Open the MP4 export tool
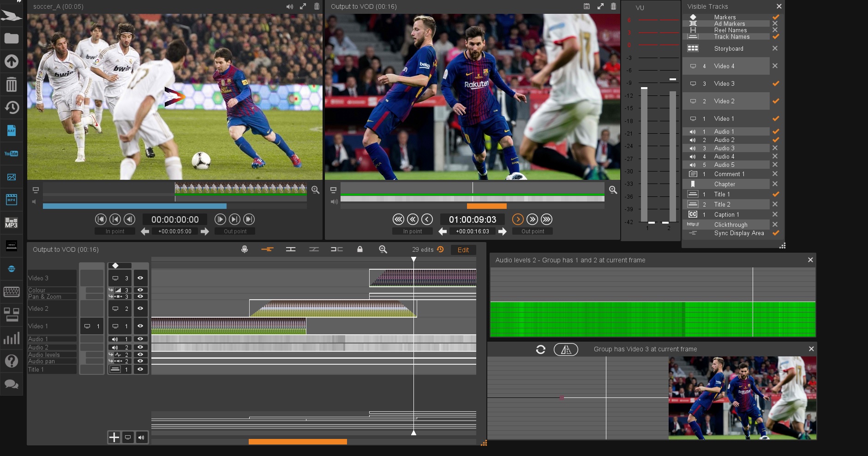 [12, 200]
